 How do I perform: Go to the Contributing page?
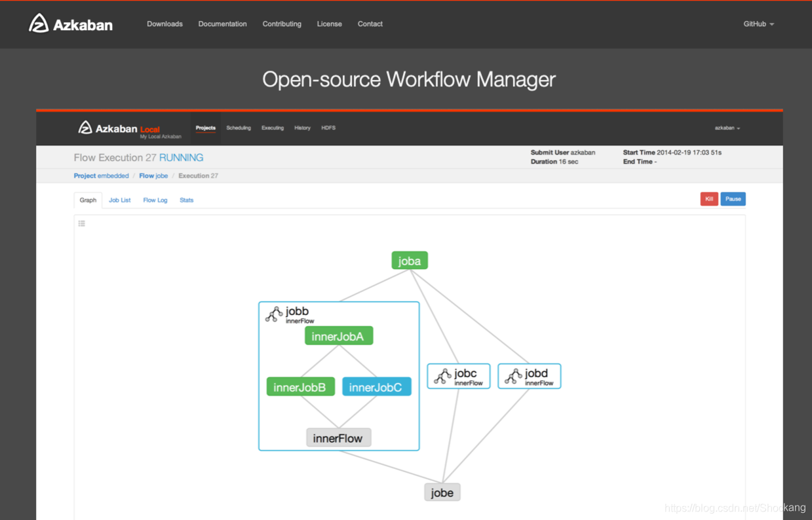pyautogui.click(x=282, y=24)
